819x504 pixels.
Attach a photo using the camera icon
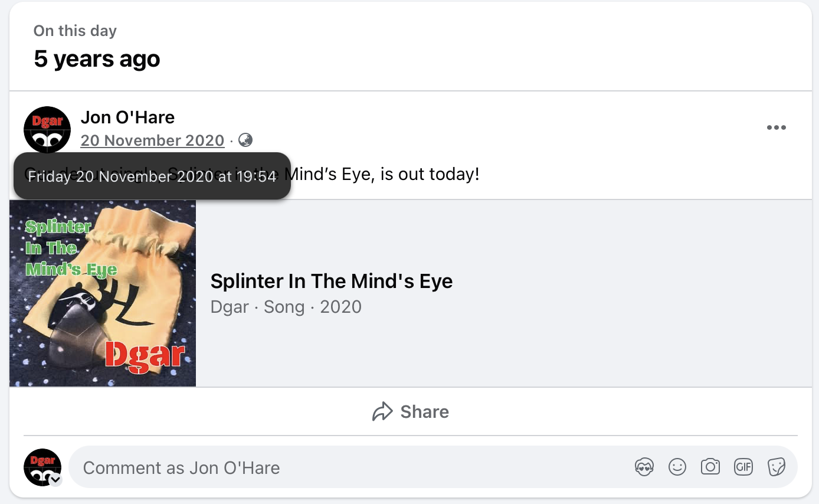pyautogui.click(x=710, y=467)
